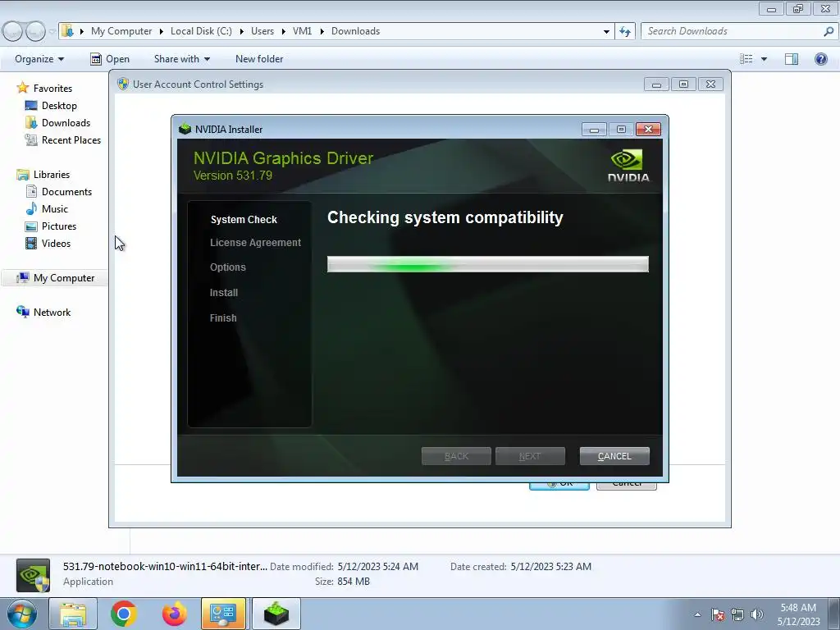Open the Music library
Viewport: 840px width, 630px height.
tap(55, 209)
